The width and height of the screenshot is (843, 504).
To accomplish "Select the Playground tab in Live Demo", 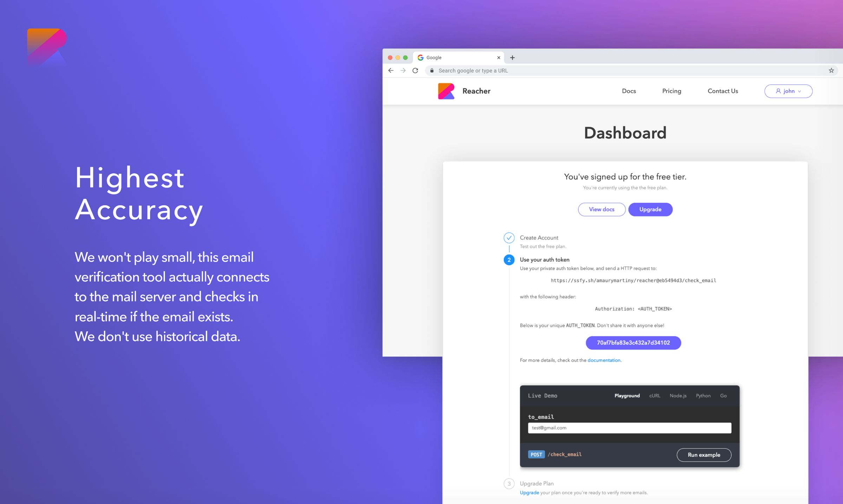I will coord(627,396).
